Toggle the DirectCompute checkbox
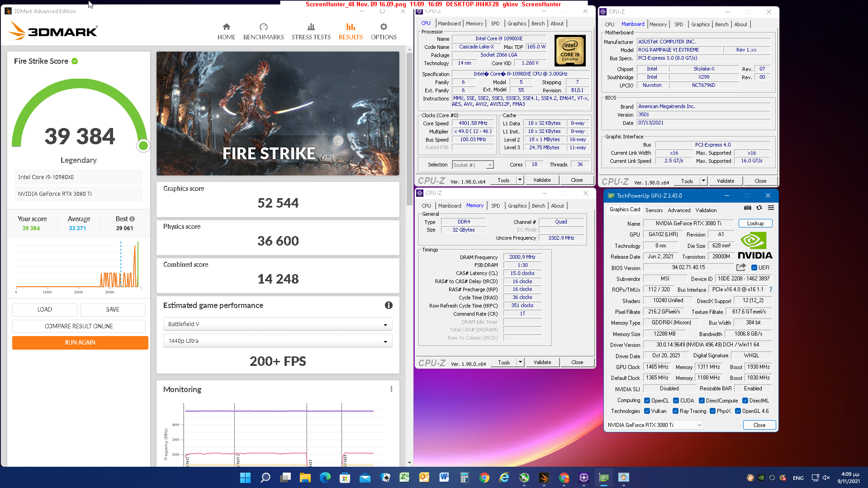The image size is (868, 488). click(x=702, y=401)
